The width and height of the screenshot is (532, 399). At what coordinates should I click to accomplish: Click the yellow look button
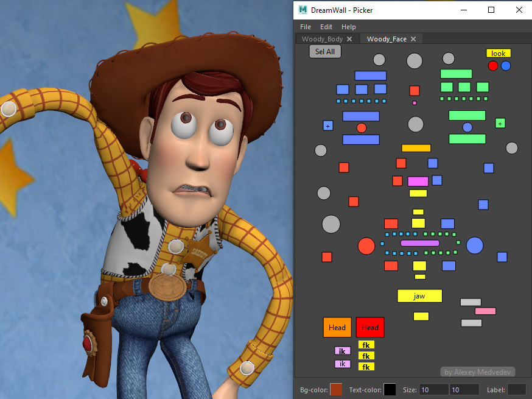499,54
